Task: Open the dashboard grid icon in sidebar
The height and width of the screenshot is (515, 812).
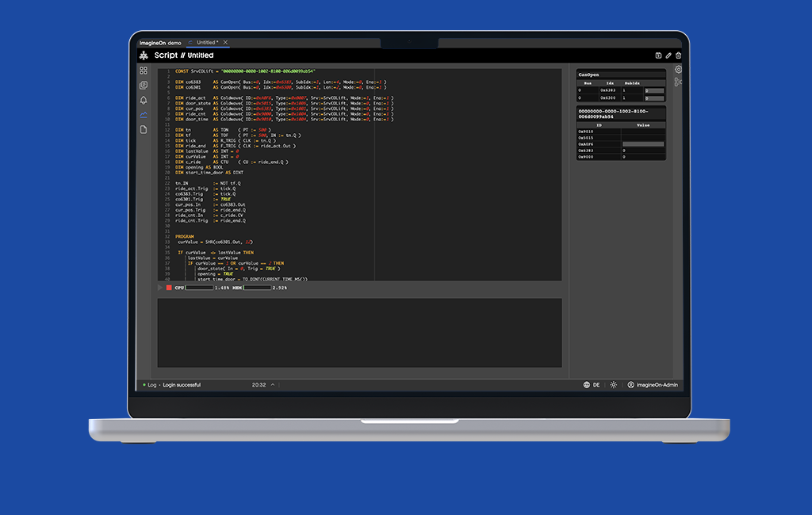Action: point(144,71)
